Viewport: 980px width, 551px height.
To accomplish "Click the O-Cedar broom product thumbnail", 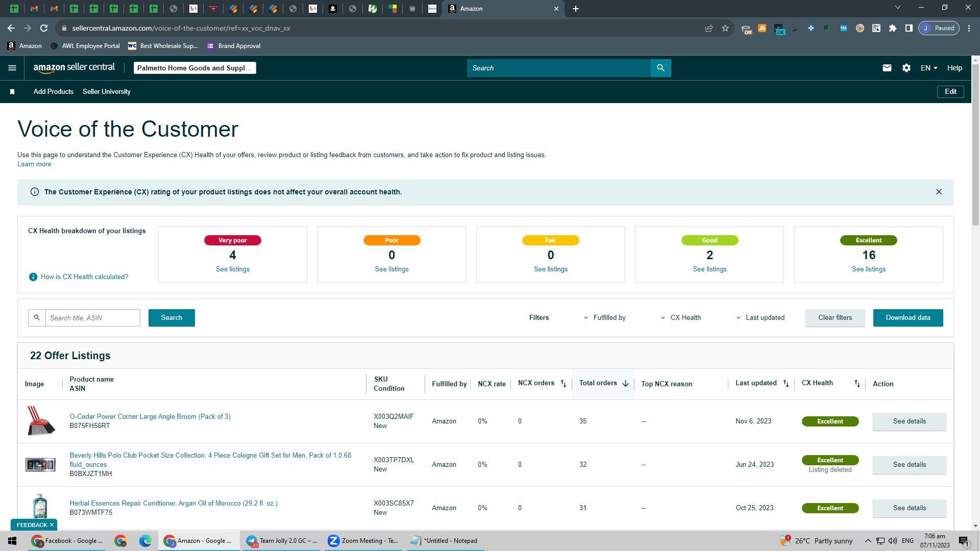I will click(40, 421).
